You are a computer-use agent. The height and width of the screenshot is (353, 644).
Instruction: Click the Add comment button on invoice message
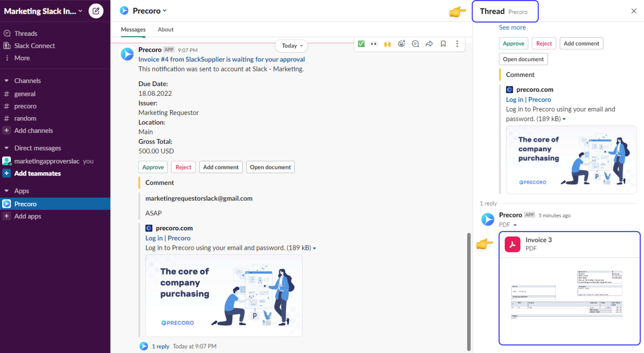[221, 167]
